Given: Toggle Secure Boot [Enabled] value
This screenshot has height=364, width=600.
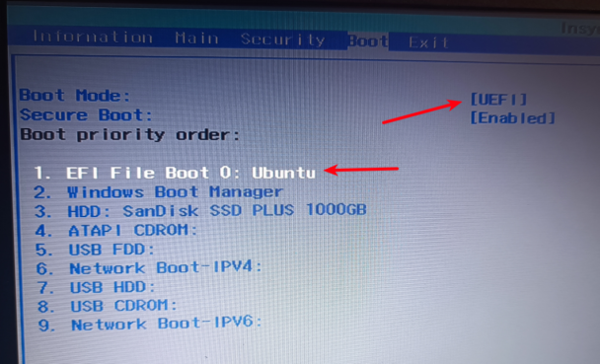Looking at the screenshot, I should coord(513,117).
